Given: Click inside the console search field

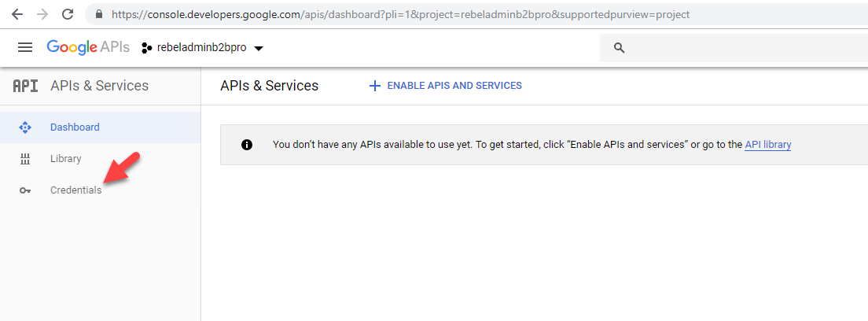Looking at the screenshot, I should click(x=734, y=48).
